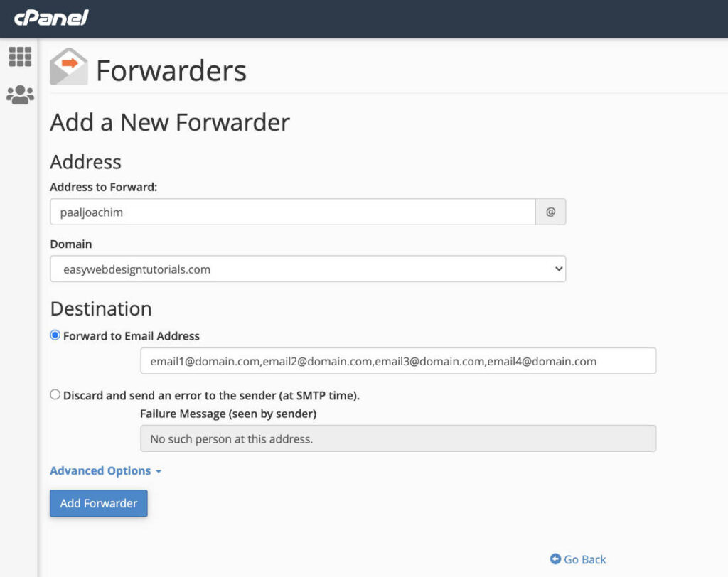Click the user manager icon in the sidebar
Image resolution: width=728 pixels, height=577 pixels.
tap(20, 95)
